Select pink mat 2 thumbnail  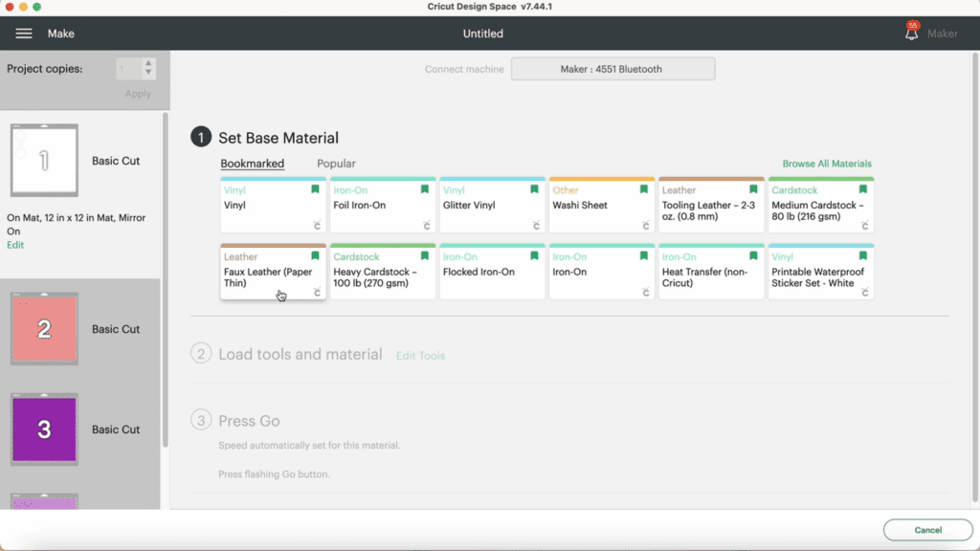coord(44,329)
